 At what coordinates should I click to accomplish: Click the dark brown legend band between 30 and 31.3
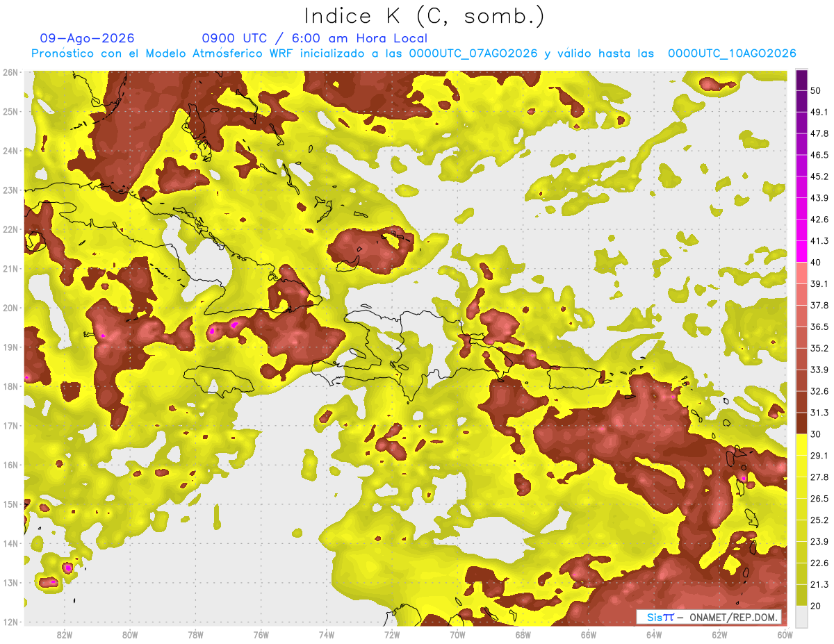pos(801,423)
